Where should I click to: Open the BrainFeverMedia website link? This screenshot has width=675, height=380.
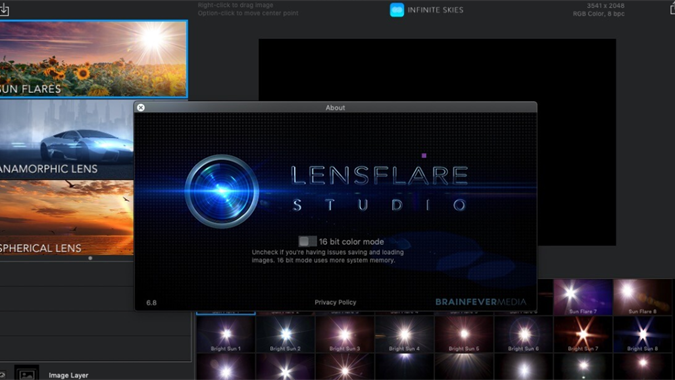click(x=481, y=302)
